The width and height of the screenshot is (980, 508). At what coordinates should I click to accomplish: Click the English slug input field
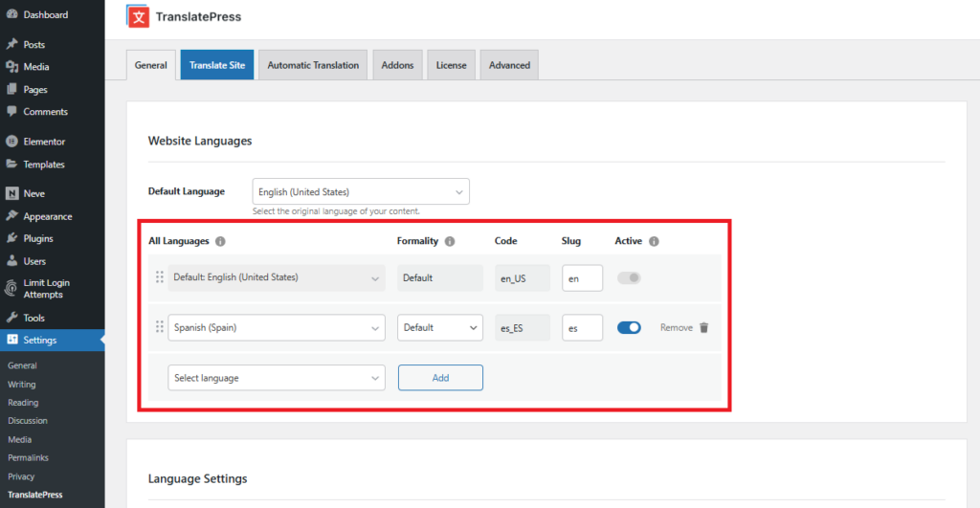tap(582, 278)
